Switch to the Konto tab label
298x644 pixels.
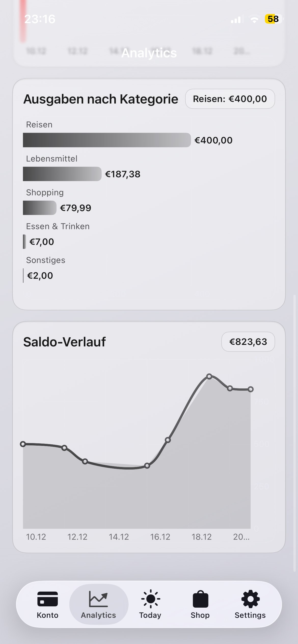48,615
